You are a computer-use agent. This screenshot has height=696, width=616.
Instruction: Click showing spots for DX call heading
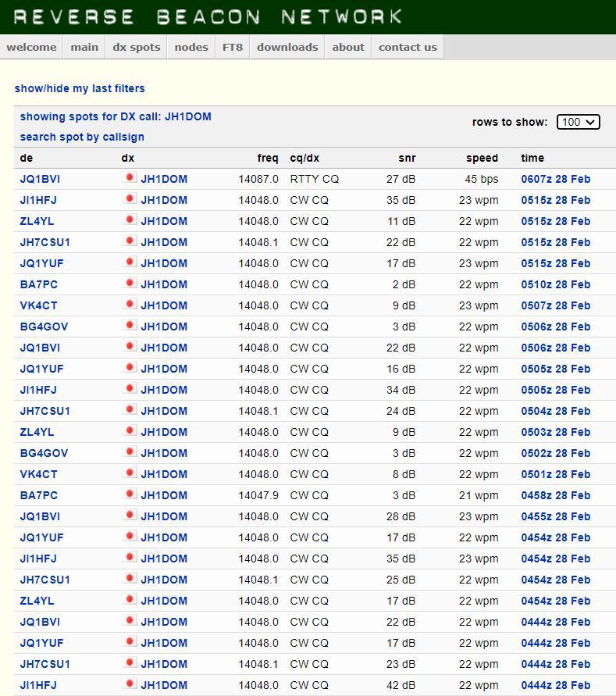[116, 116]
